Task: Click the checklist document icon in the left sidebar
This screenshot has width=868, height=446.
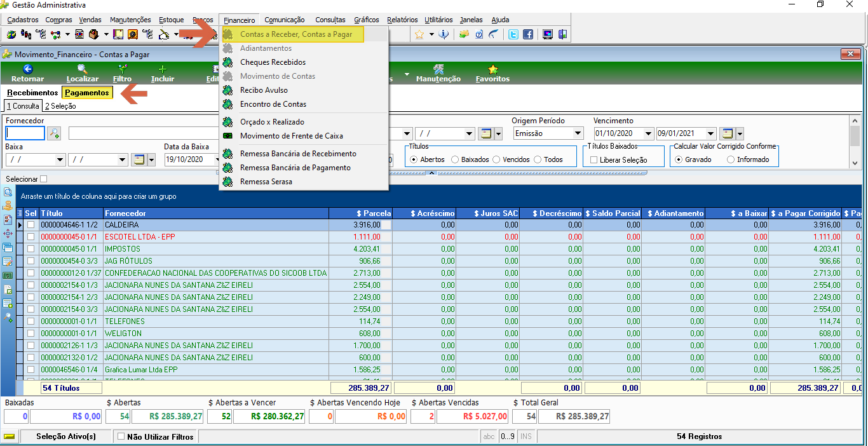Action: 8,220
